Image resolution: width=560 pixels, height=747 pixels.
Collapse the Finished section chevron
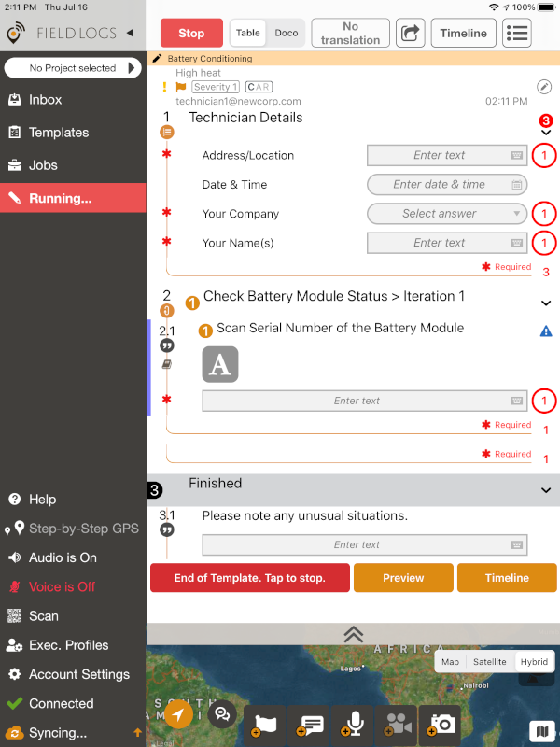(546, 489)
